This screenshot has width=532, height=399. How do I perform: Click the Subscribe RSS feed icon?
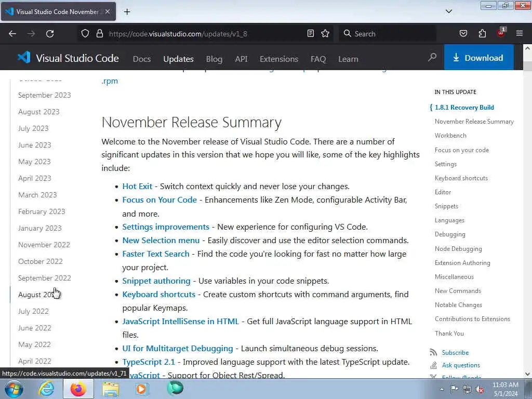(433, 352)
